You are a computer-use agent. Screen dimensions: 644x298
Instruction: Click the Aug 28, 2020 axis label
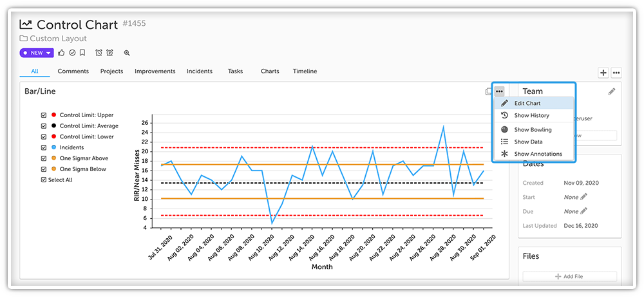click(x=443, y=247)
